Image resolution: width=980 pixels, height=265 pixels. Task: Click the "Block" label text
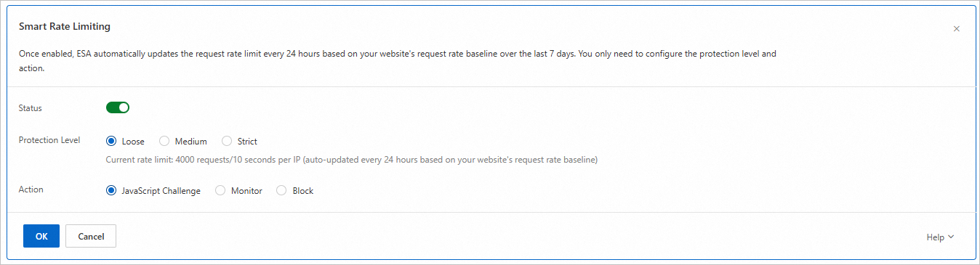(x=303, y=191)
